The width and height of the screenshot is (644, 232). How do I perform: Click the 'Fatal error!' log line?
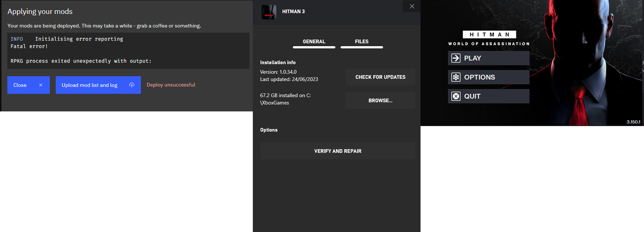pos(29,46)
